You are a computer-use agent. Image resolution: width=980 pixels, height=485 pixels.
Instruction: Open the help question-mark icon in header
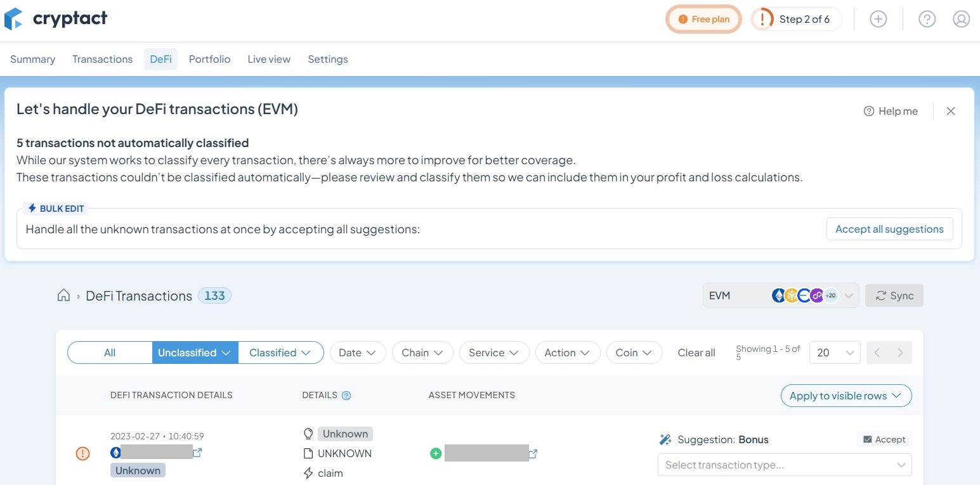(x=927, y=19)
